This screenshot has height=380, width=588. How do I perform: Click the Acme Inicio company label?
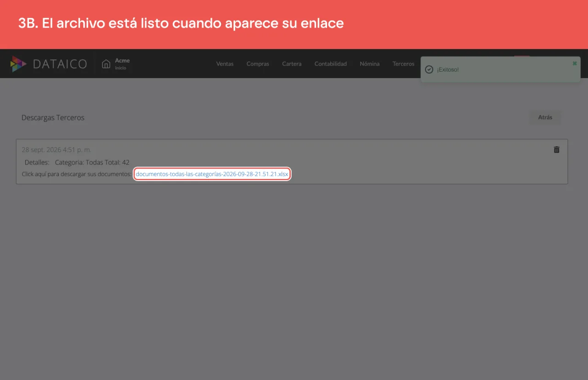(x=122, y=64)
